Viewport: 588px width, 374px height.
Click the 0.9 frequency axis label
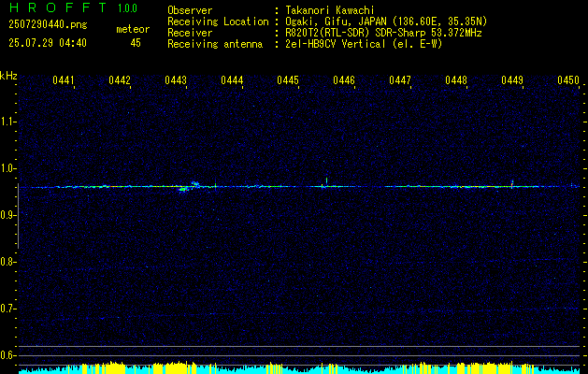pos(7,215)
